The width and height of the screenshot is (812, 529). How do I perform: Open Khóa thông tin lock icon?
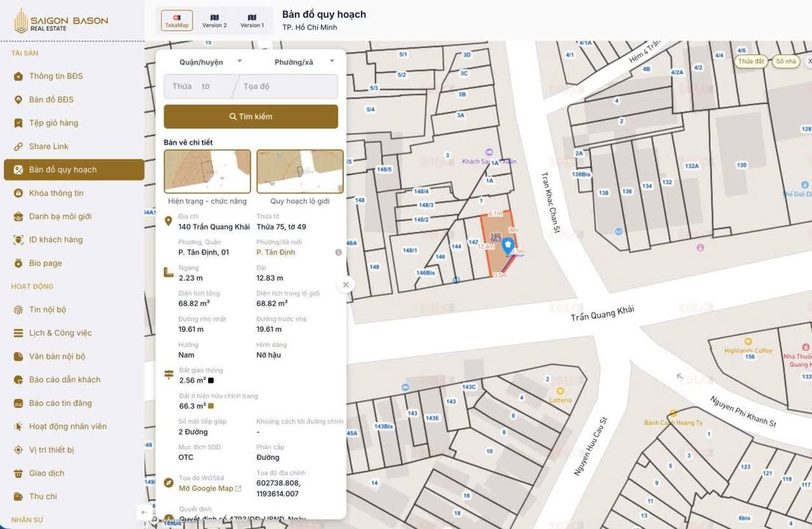point(18,193)
